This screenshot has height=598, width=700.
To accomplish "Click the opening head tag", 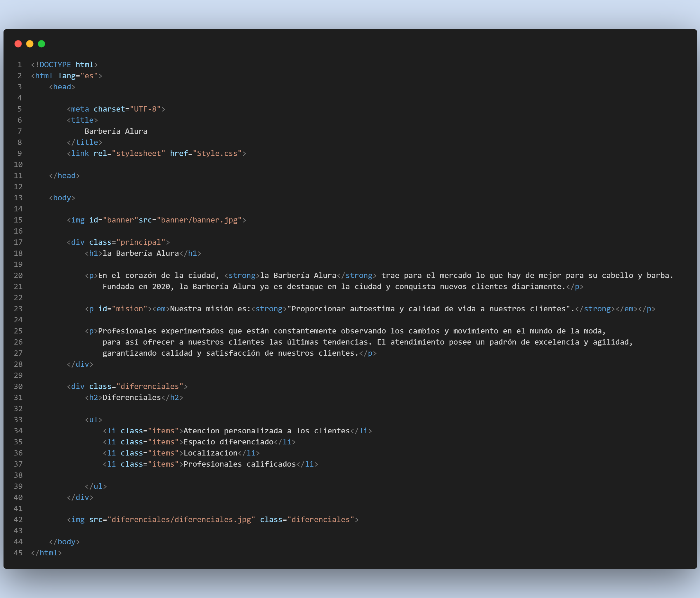I will tap(62, 87).
